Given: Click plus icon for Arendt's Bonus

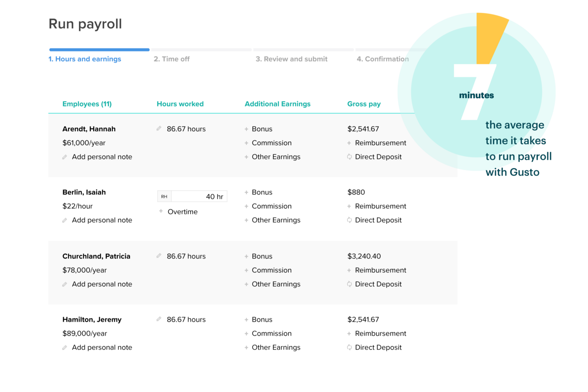Looking at the screenshot, I should coord(246,129).
